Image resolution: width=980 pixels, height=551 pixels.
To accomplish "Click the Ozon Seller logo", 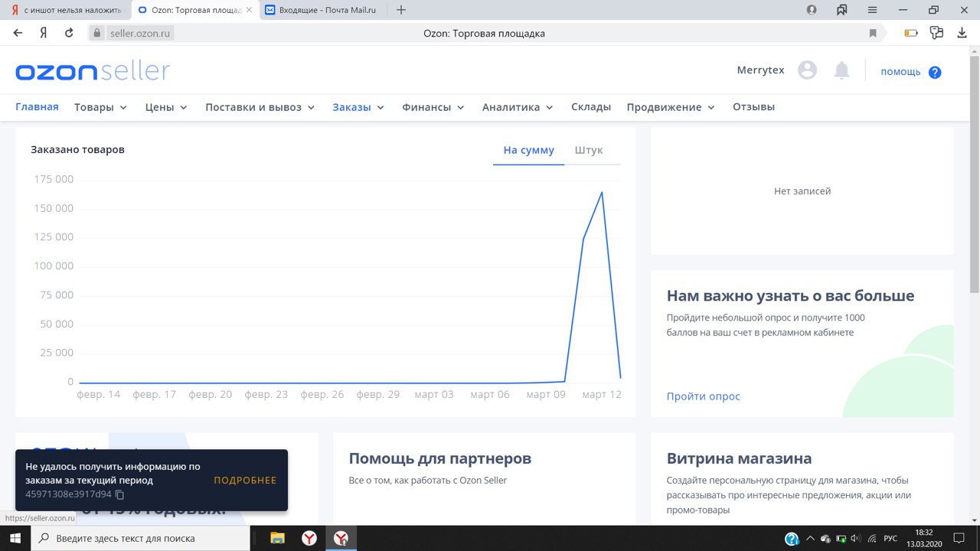I will [93, 71].
